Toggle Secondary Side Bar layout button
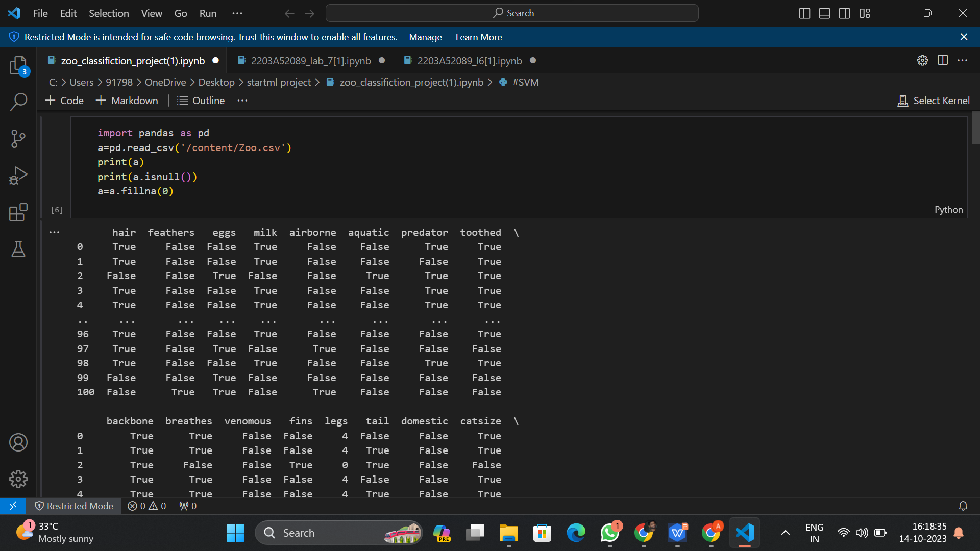980x551 pixels. click(845, 13)
